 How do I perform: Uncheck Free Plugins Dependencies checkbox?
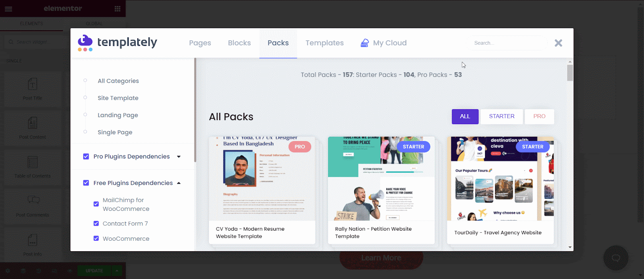pos(86,183)
